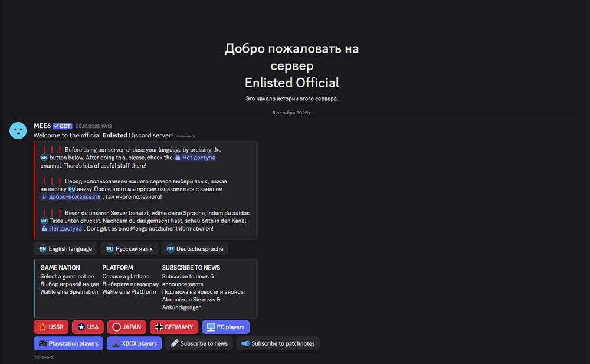590x364 pixels.
Task: Select the Playstation players button
Action: tap(68, 343)
